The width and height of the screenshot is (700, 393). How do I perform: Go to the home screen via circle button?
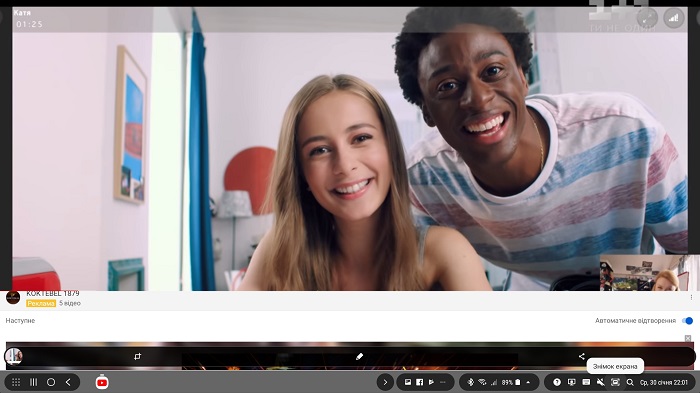[51, 382]
